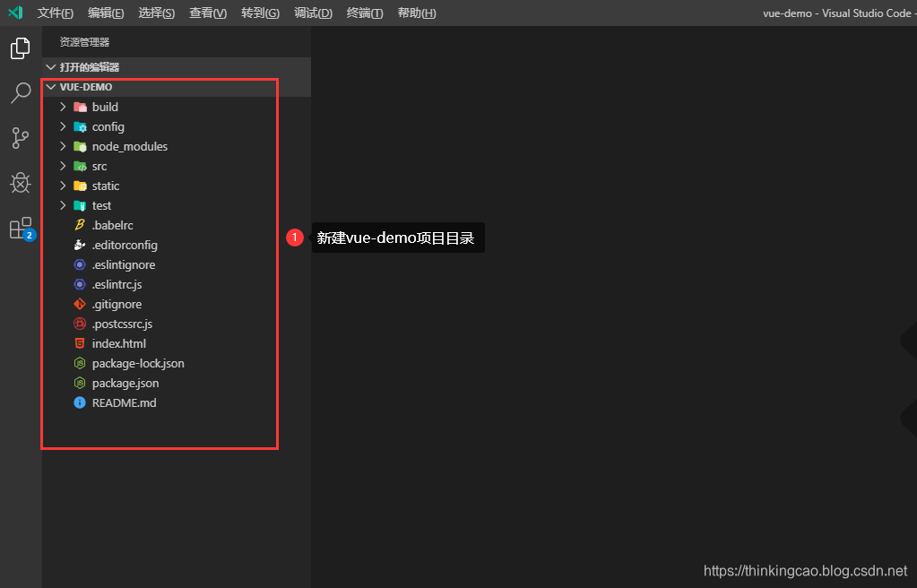
Task: Click the Node icon of package-lock.json
Action: 80,363
